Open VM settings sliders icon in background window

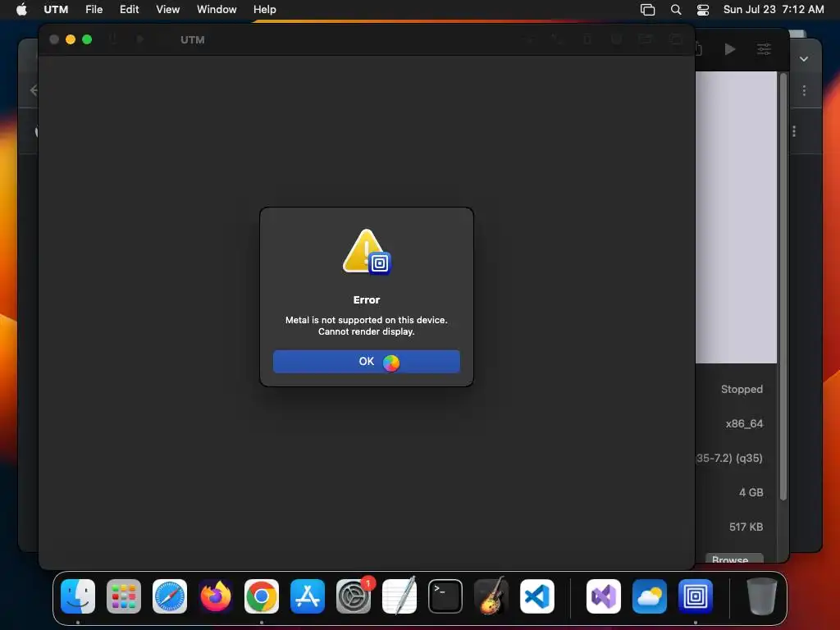coord(764,49)
